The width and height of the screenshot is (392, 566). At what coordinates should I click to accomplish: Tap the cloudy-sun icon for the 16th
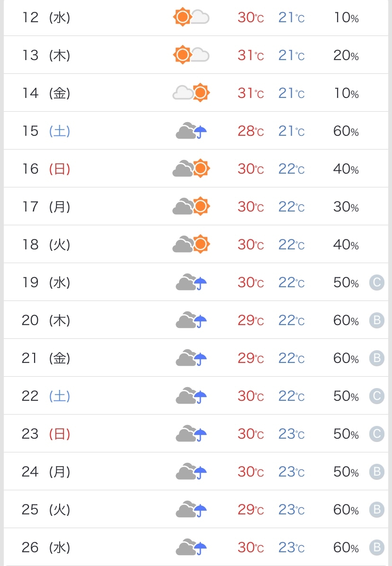(191, 168)
